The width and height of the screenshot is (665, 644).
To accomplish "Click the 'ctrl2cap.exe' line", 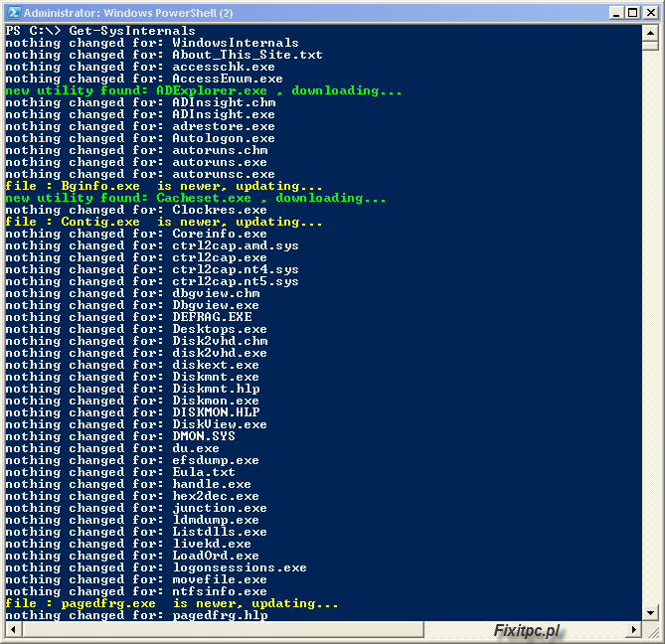I will pos(136,257).
